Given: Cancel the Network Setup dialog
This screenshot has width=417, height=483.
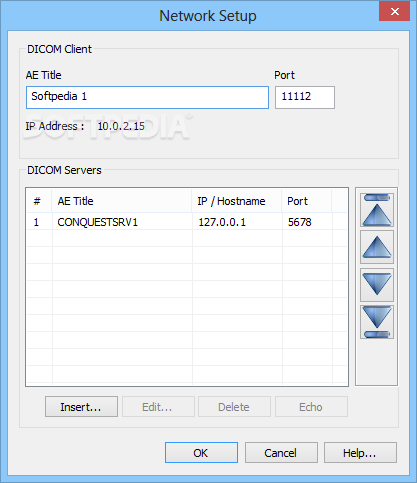Looking at the screenshot, I should pos(281,453).
